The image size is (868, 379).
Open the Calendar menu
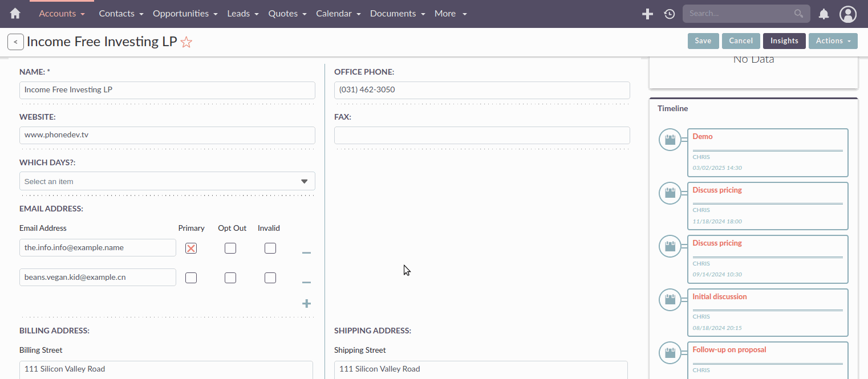tap(334, 13)
